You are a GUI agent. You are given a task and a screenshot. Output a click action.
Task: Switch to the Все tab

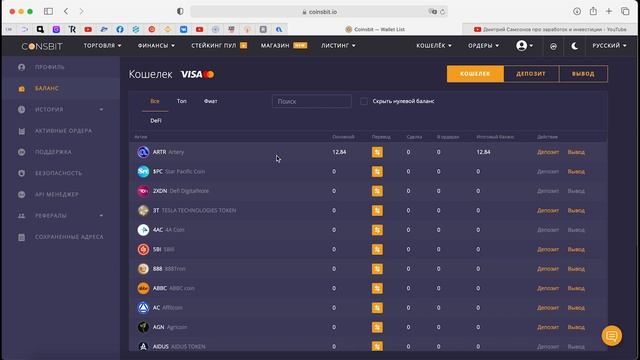(155, 101)
